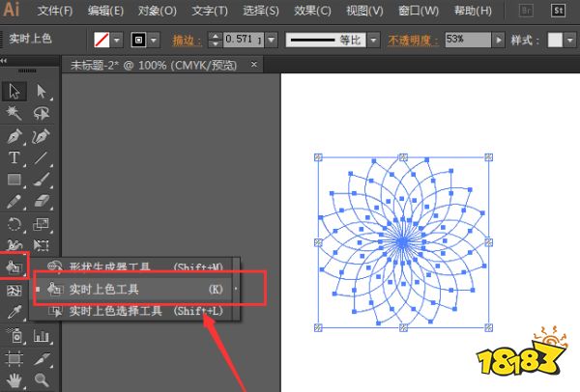The image size is (580, 392).
Task: Select the Direct Selection tool
Action: [42, 91]
